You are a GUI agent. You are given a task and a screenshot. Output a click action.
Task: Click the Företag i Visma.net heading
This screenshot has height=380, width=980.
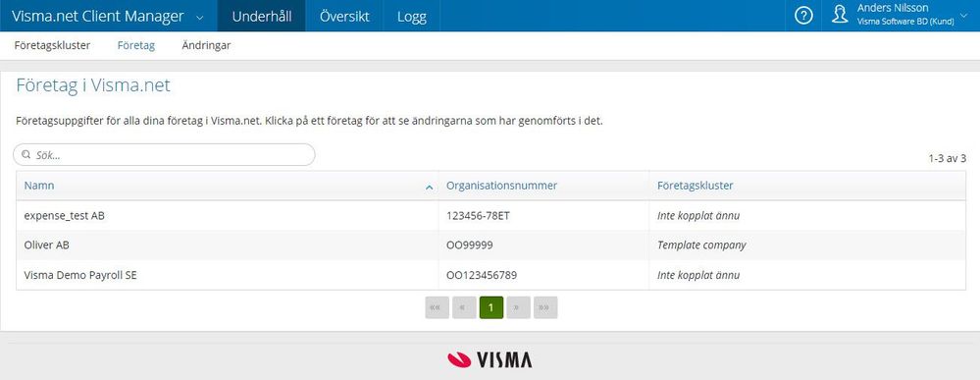pyautogui.click(x=93, y=85)
